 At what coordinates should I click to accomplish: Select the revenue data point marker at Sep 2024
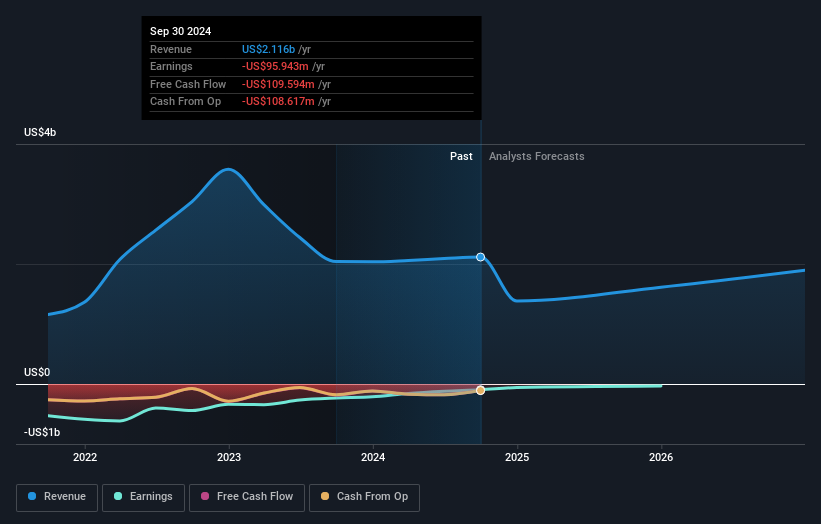pyautogui.click(x=481, y=257)
